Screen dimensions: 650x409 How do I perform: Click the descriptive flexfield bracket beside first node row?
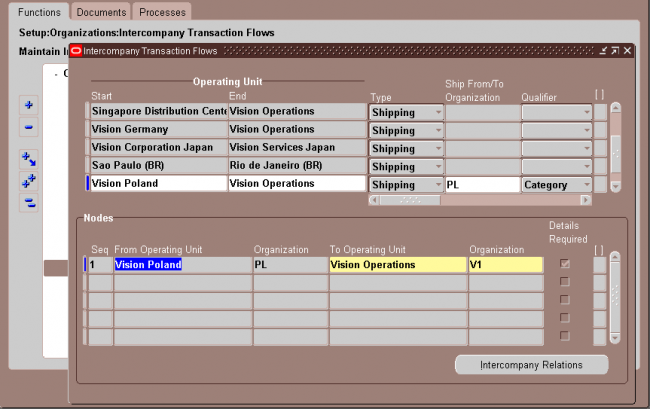599,265
